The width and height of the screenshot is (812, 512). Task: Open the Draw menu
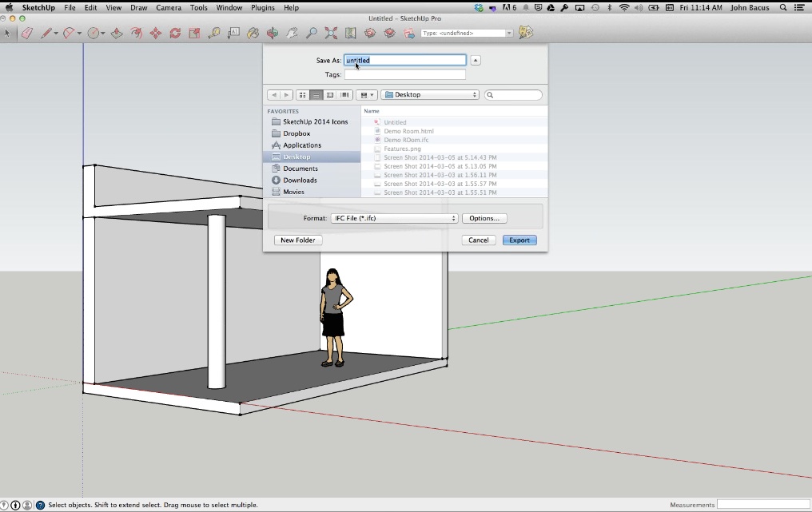[139, 8]
